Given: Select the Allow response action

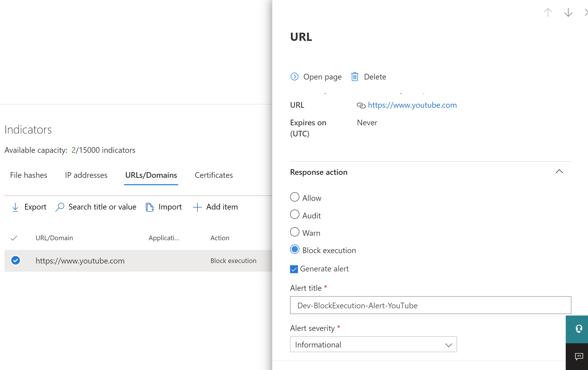Looking at the screenshot, I should coord(294,197).
